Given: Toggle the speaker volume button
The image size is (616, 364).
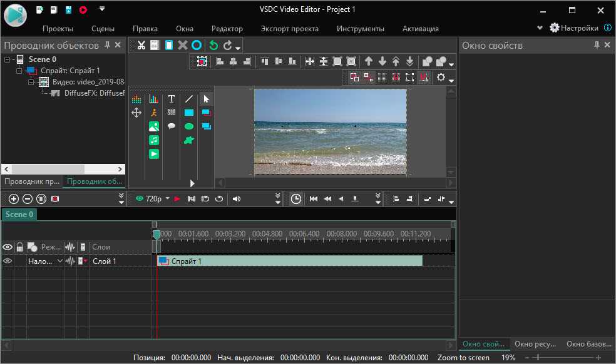Looking at the screenshot, I should [x=237, y=199].
